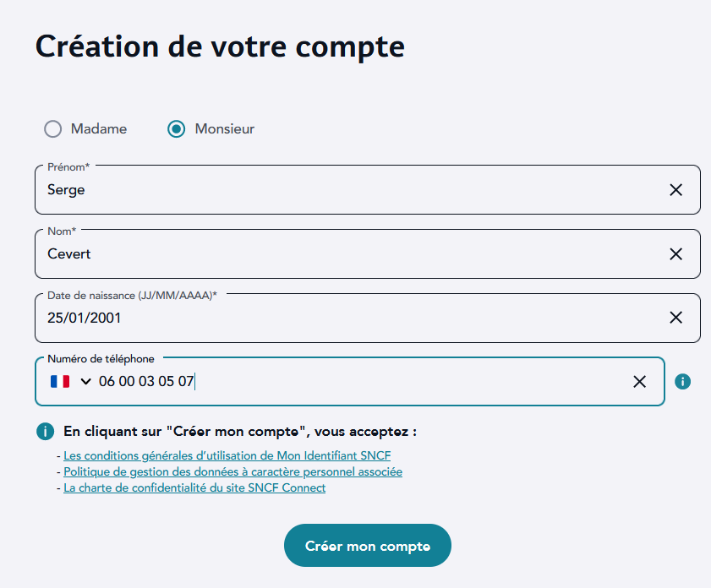The width and height of the screenshot is (711, 588).
Task: Click into the Date de naissance field
Action: (x=338, y=318)
